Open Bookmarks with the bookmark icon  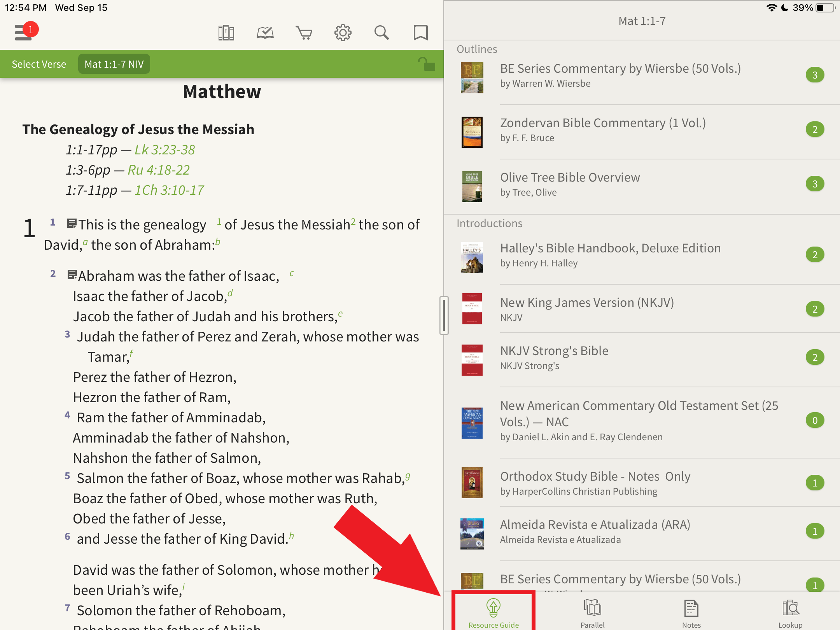[420, 33]
